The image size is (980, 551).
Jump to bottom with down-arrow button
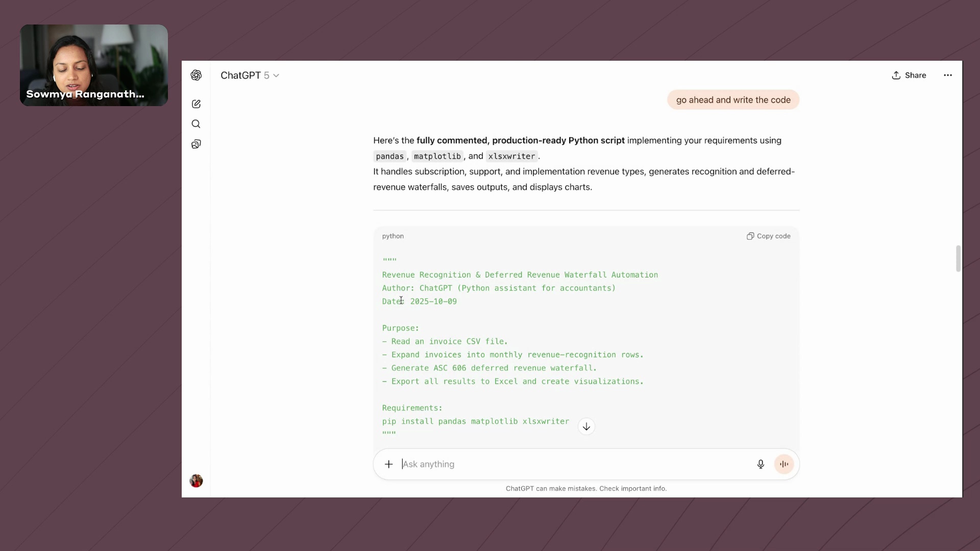click(x=586, y=427)
